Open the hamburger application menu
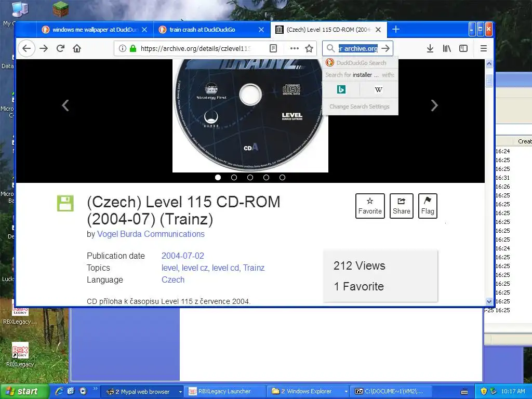Screen dimensions: 532x399 pos(484,48)
